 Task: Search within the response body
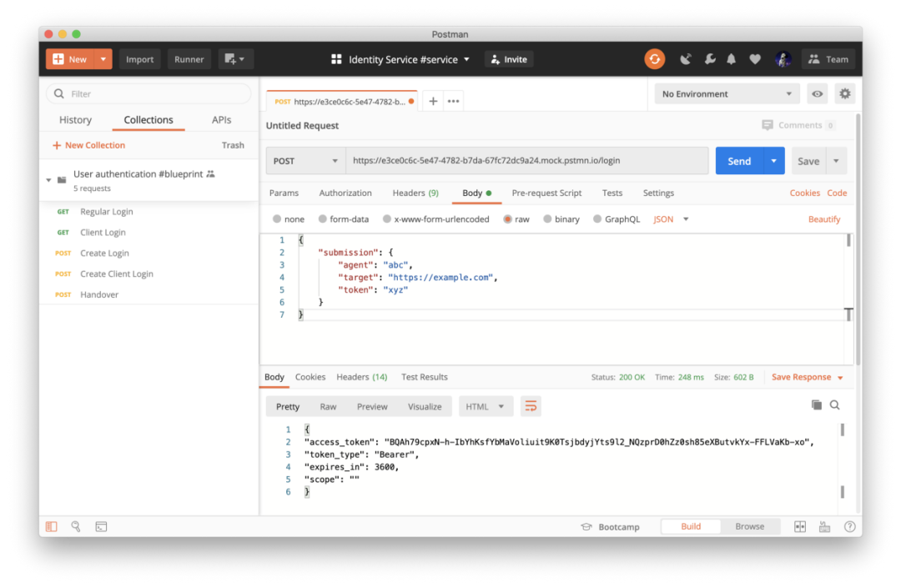[x=834, y=405]
